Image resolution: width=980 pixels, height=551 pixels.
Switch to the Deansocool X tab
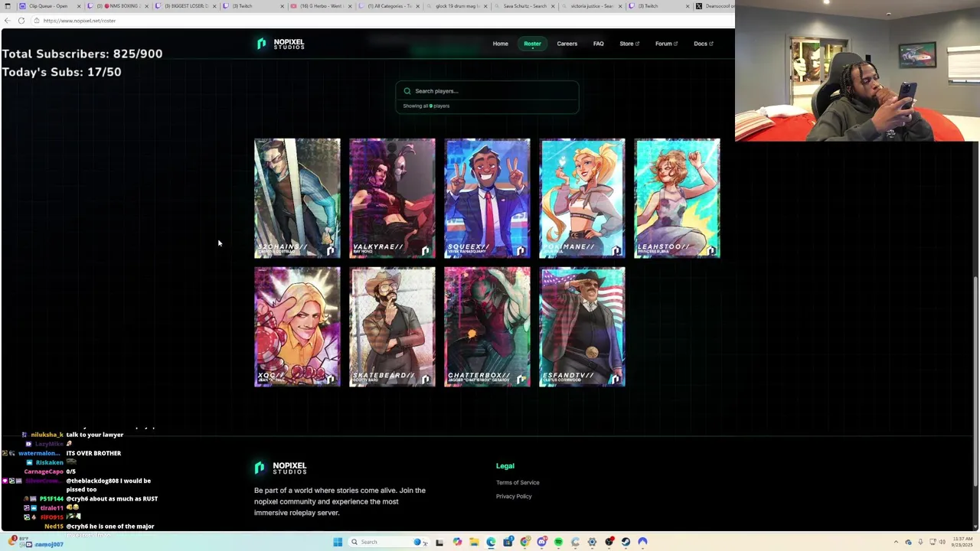coord(714,6)
